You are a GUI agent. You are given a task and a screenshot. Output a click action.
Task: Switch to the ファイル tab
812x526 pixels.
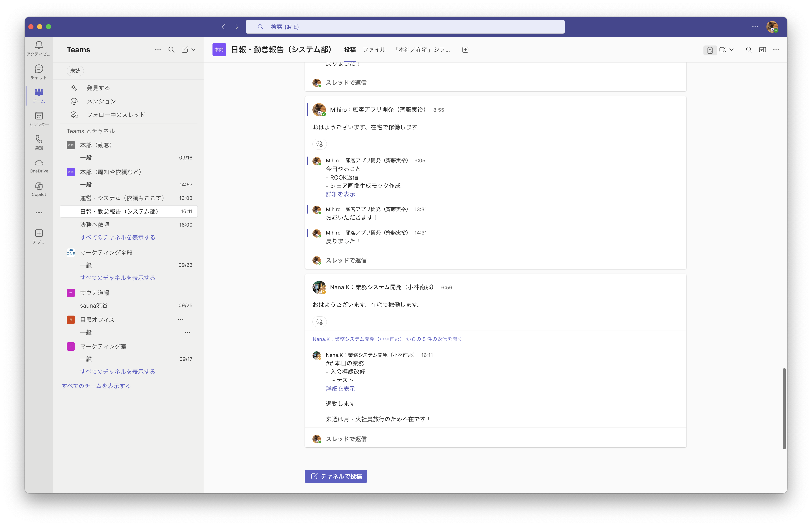pyautogui.click(x=374, y=50)
